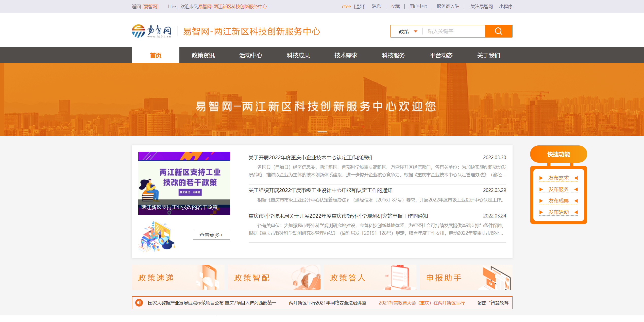Click the 发布成果 quick link
The width and height of the screenshot is (644, 322).
[x=558, y=201]
